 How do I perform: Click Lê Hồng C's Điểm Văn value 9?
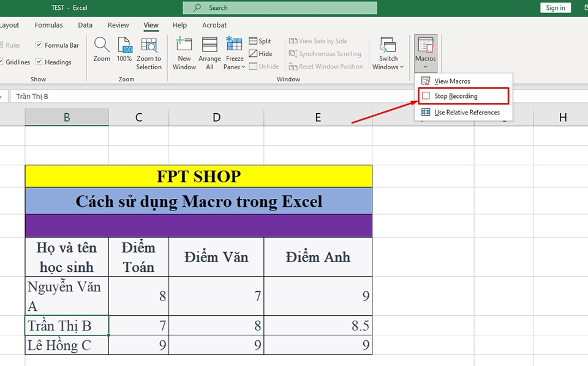(216, 345)
